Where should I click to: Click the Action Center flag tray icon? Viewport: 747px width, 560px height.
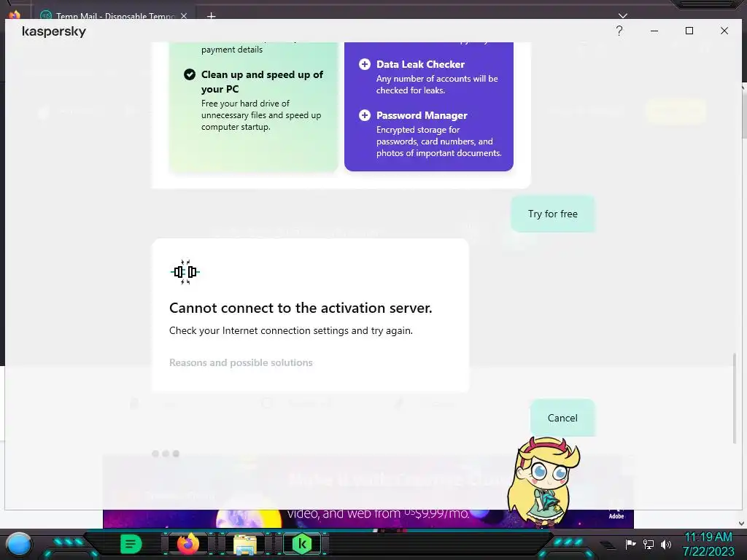pyautogui.click(x=631, y=544)
